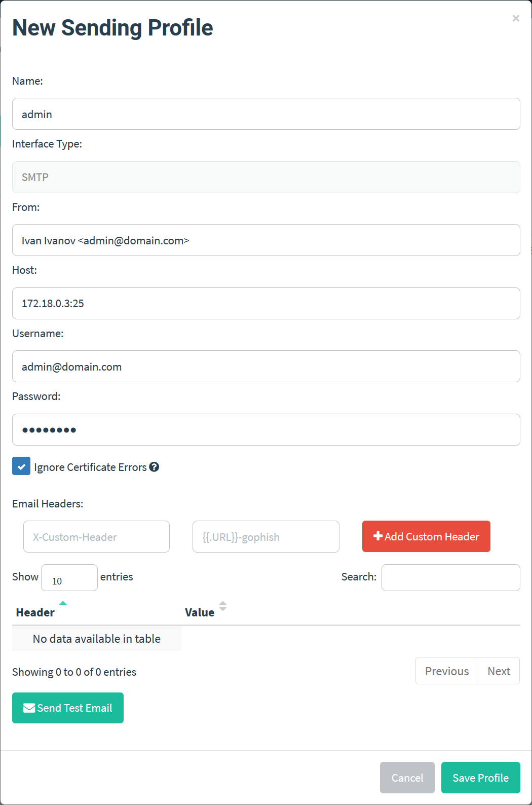Click the Interface Type SMTP field
This screenshot has height=805, width=532.
click(x=266, y=177)
